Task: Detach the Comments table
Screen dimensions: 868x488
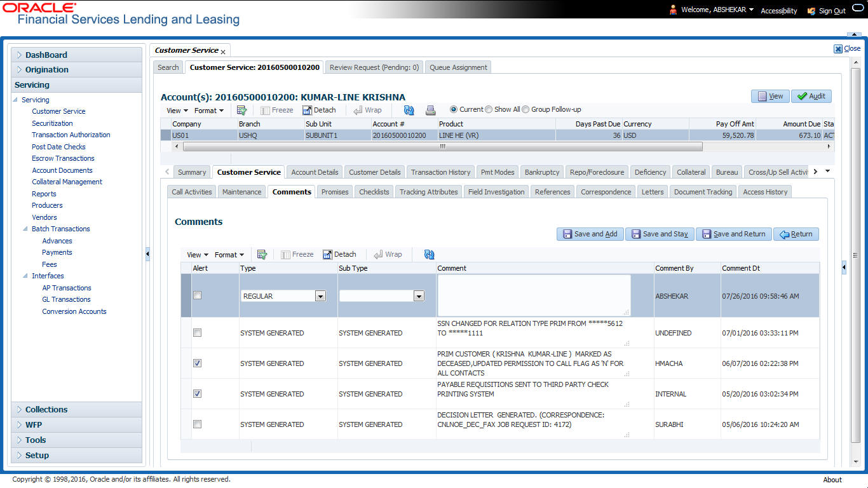Action: (339, 254)
